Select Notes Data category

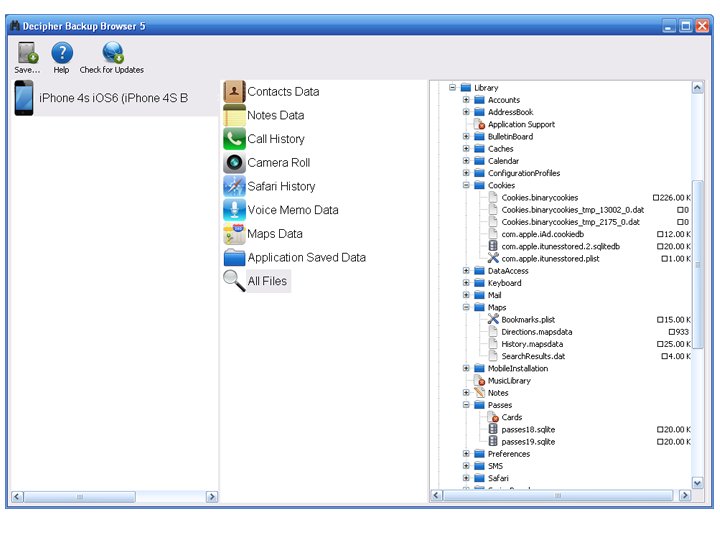(x=275, y=115)
